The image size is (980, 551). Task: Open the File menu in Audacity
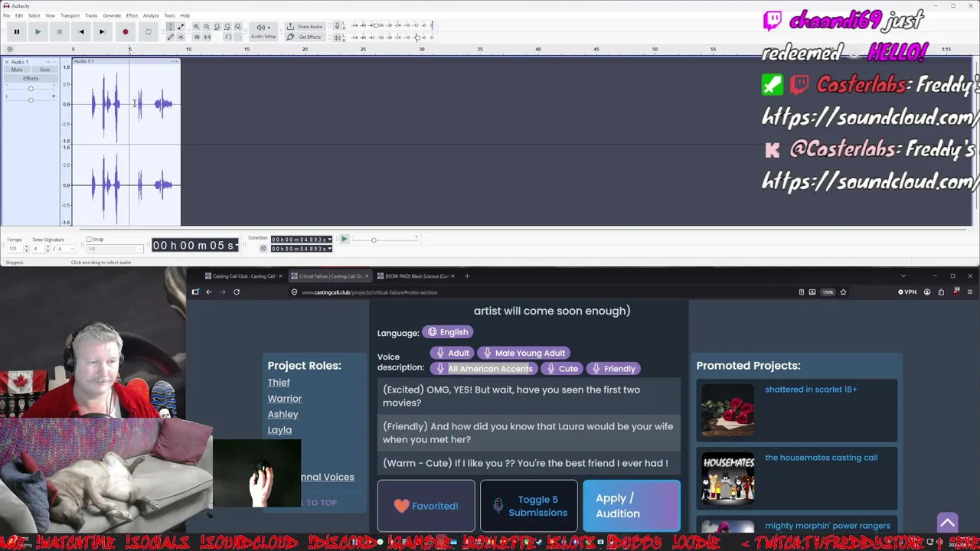7,15
